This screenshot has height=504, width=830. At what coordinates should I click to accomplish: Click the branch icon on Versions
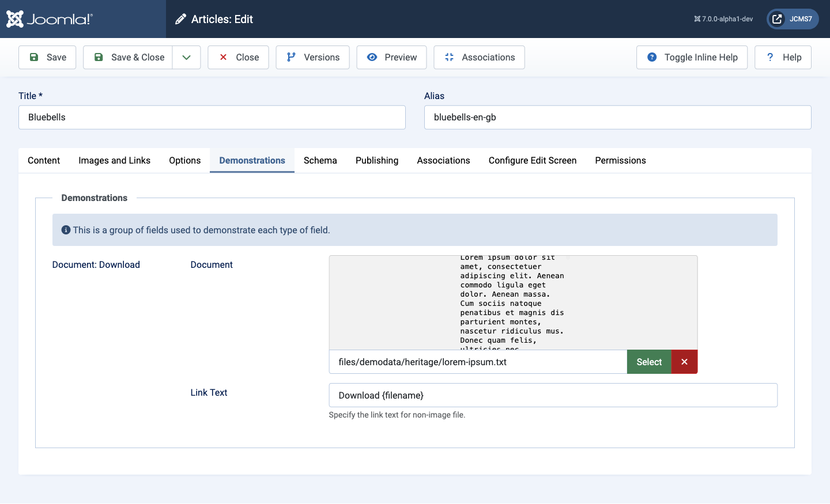click(x=291, y=57)
